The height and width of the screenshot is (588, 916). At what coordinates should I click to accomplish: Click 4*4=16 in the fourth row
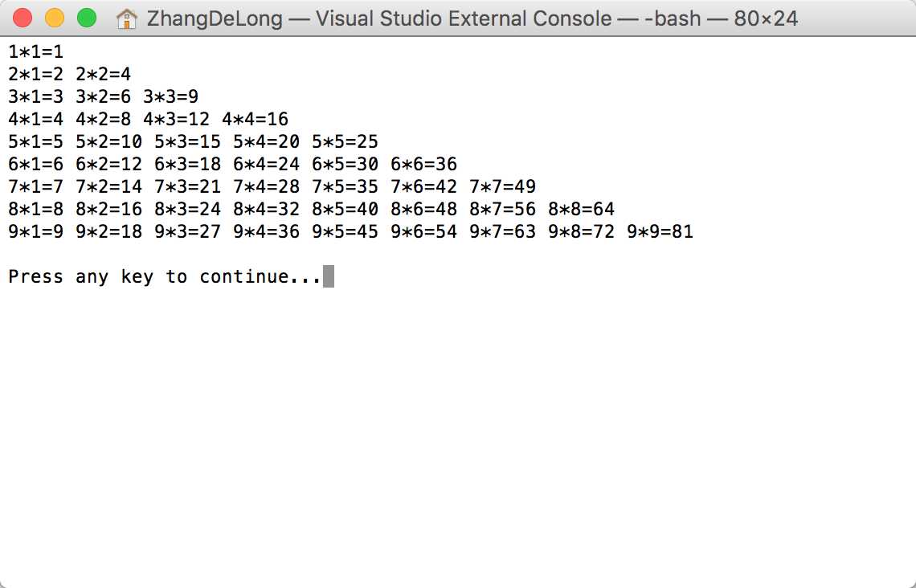(256, 119)
